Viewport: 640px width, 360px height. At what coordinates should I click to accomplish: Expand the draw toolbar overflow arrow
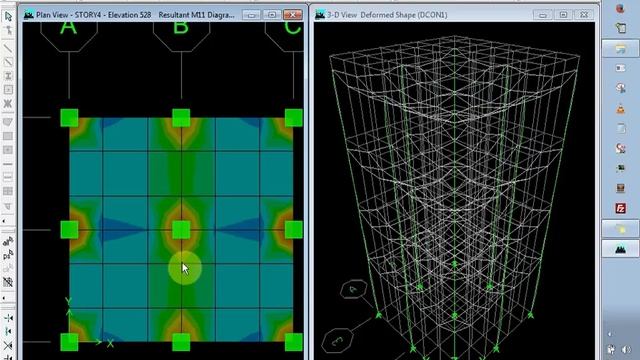point(4,221)
